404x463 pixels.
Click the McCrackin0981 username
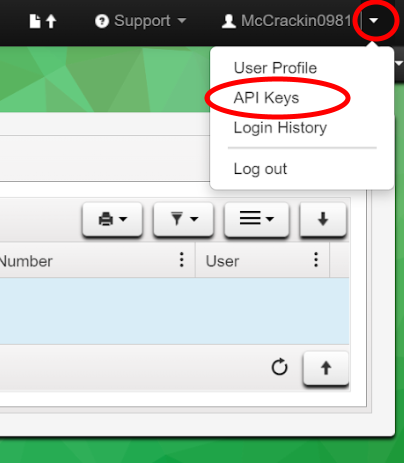coord(296,21)
